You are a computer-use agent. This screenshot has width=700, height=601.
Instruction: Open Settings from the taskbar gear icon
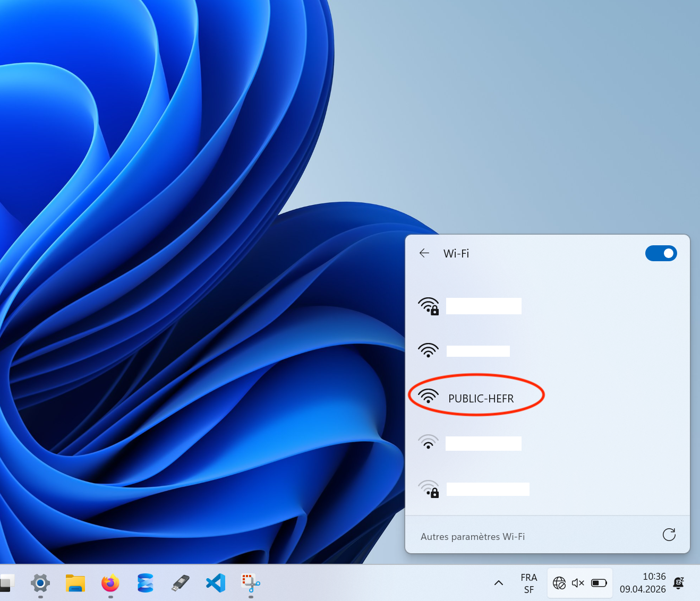40,583
